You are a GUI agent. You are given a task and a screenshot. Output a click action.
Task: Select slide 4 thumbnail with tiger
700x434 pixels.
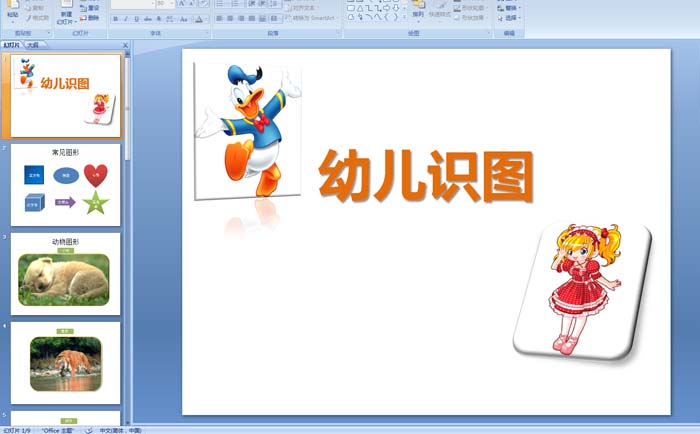click(x=66, y=363)
